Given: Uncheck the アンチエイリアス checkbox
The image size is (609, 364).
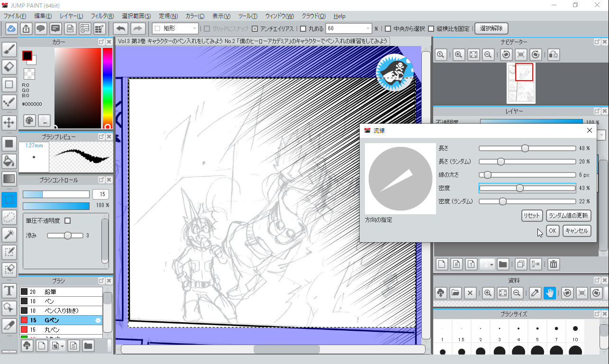Looking at the screenshot, I should (255, 28).
